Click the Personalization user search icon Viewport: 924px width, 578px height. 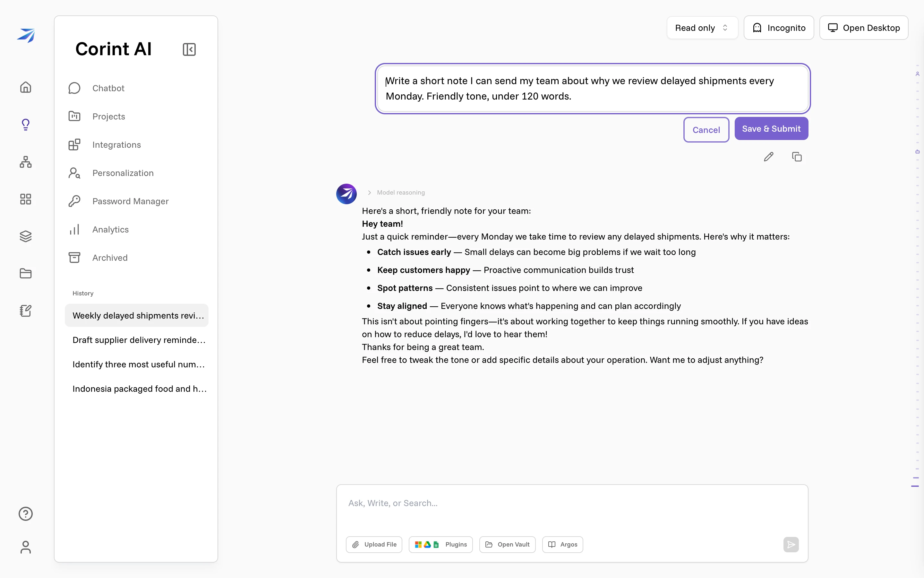(x=74, y=173)
